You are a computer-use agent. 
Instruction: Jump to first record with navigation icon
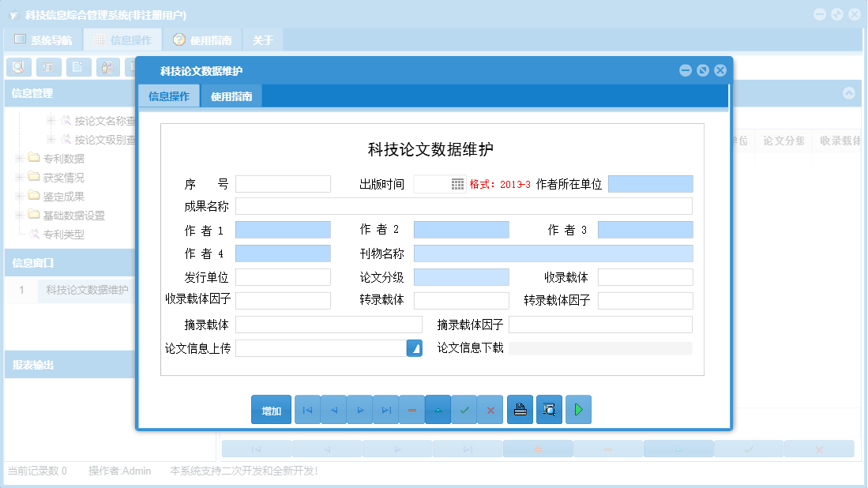pyautogui.click(x=307, y=409)
